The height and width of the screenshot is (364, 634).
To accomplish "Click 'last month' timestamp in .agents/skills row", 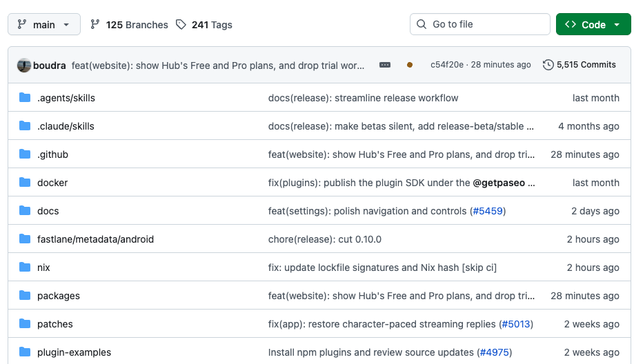I will tap(595, 98).
